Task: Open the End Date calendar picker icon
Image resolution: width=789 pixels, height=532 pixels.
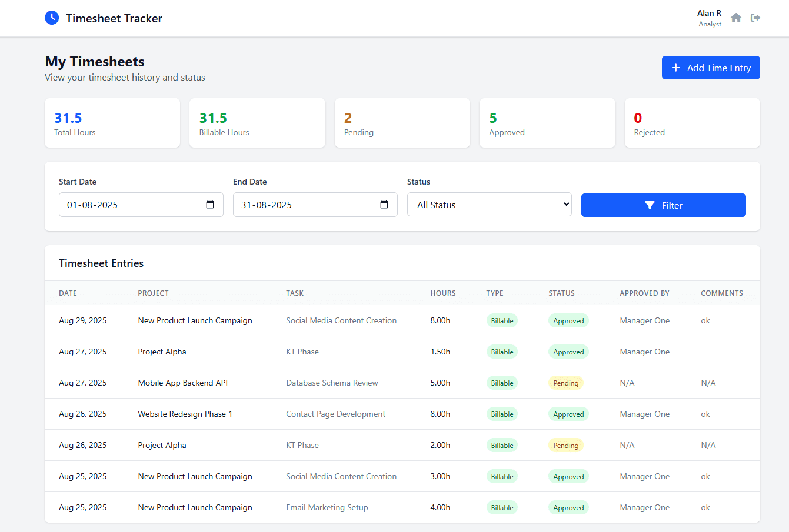Action: coord(384,204)
